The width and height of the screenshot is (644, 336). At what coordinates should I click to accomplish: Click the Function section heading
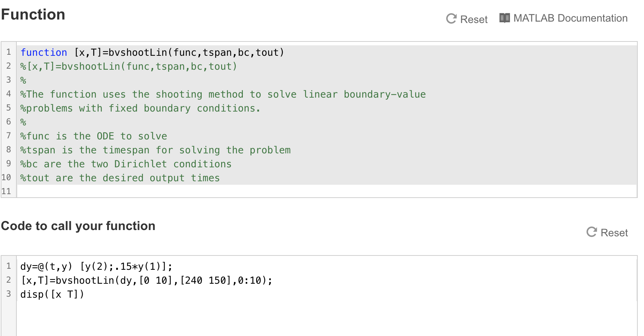[33, 14]
